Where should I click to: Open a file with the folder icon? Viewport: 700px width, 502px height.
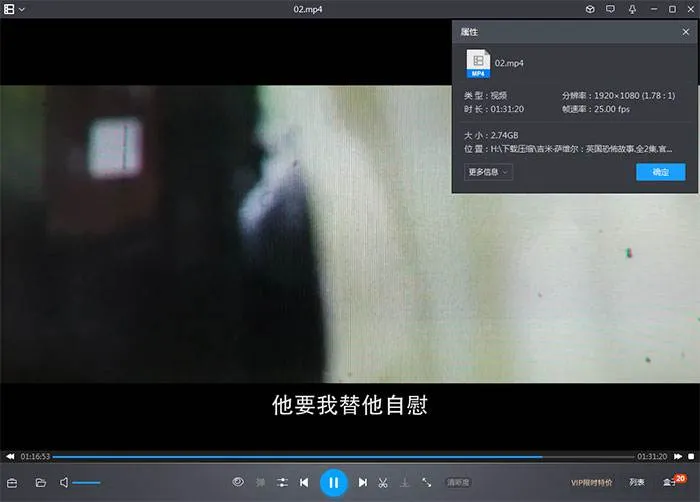pyautogui.click(x=41, y=483)
